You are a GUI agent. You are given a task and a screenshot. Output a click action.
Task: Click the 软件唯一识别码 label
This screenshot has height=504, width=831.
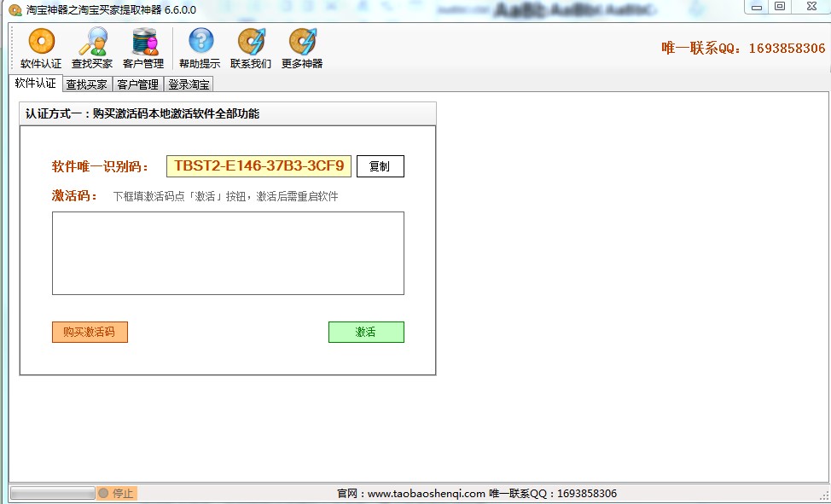click(100, 166)
